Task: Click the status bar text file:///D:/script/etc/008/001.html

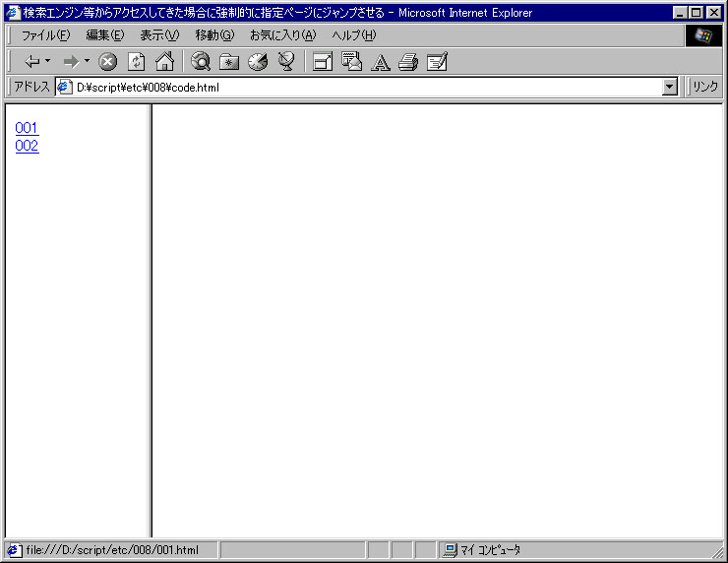Action: 112,550
